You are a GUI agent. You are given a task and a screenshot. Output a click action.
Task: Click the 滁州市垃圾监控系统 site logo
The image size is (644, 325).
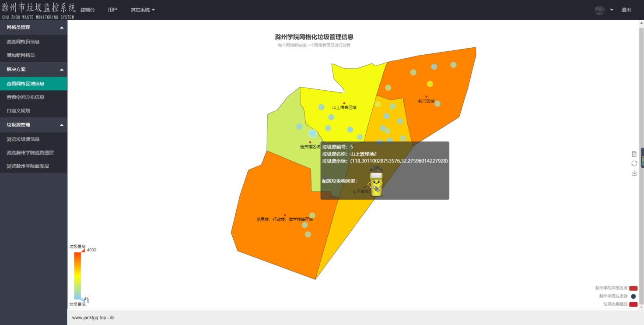coord(38,10)
